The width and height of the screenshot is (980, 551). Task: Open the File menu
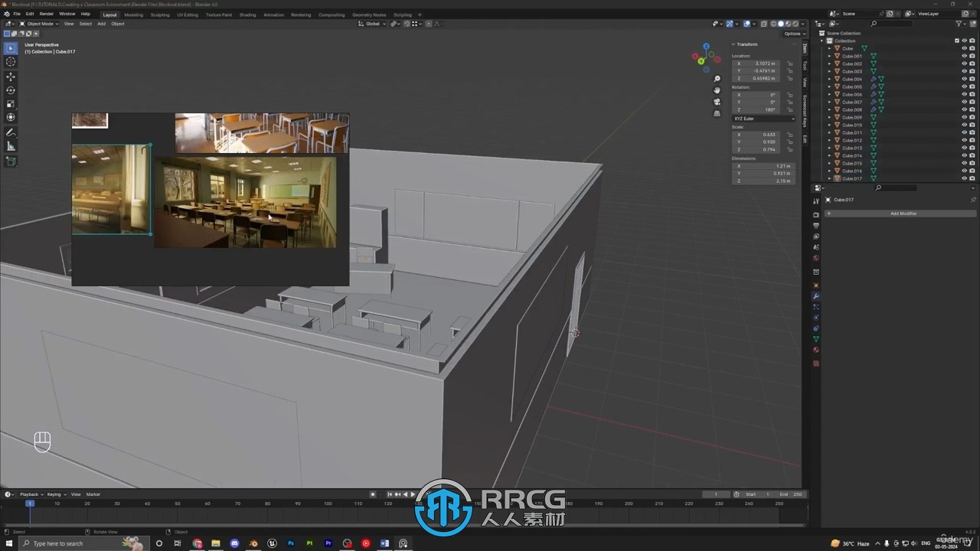(17, 14)
